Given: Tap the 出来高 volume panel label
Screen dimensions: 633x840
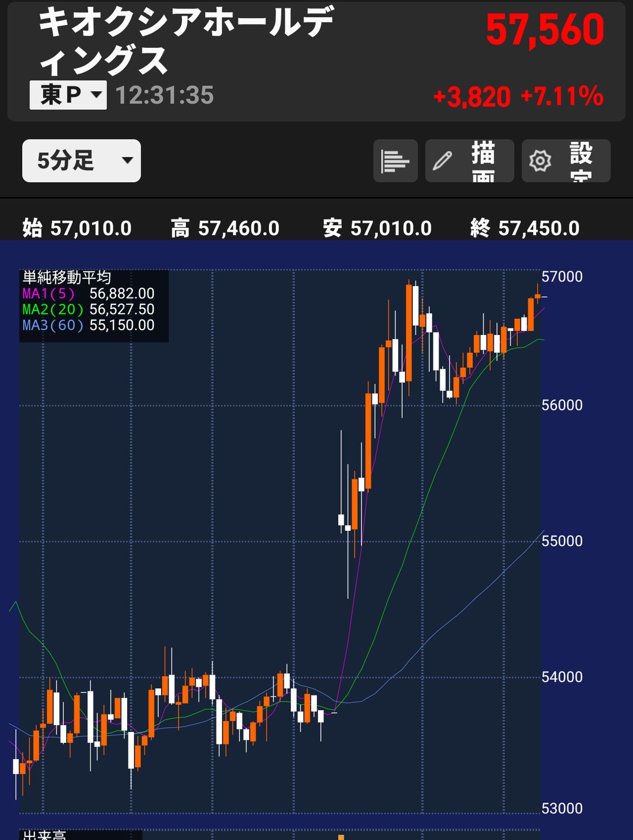Looking at the screenshot, I should point(44,835).
